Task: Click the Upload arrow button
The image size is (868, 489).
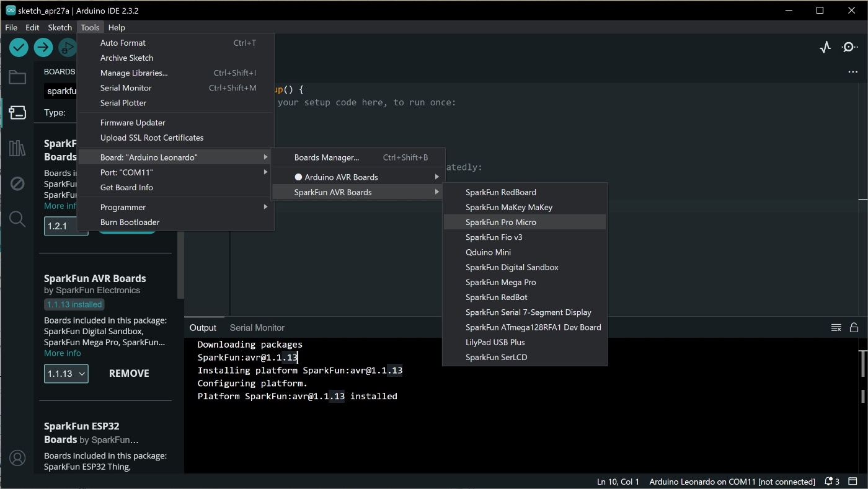Action: click(43, 47)
